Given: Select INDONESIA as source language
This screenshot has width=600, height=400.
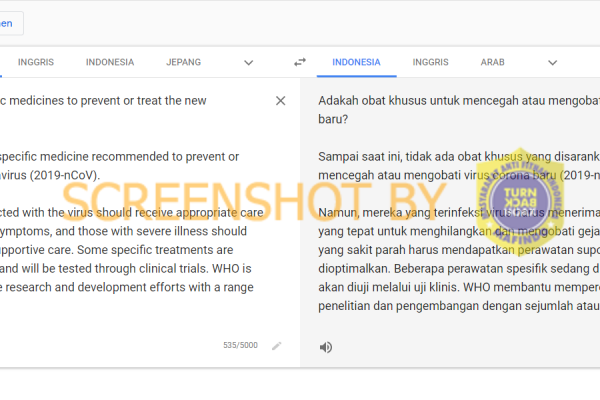Looking at the screenshot, I should coord(110,62).
